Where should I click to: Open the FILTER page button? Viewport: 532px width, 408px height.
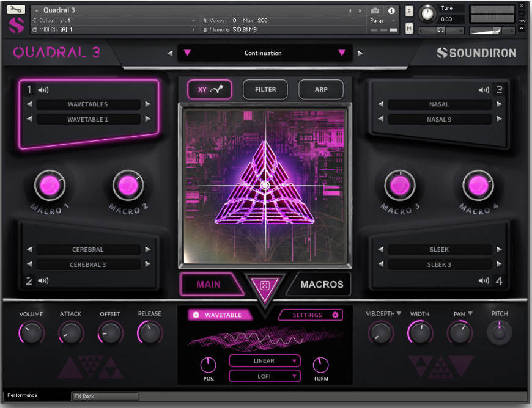[x=265, y=89]
